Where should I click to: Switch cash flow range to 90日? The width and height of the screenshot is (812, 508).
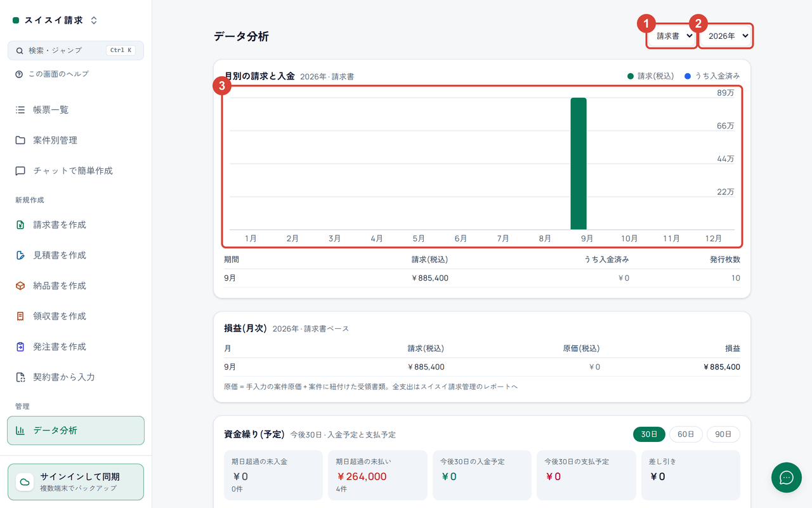723,434
